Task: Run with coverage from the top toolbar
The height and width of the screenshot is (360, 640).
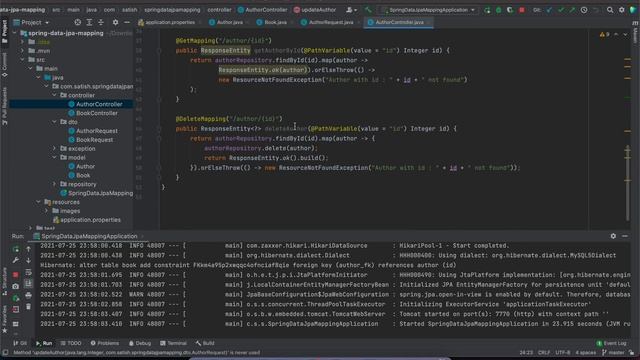Action: pos(510,10)
